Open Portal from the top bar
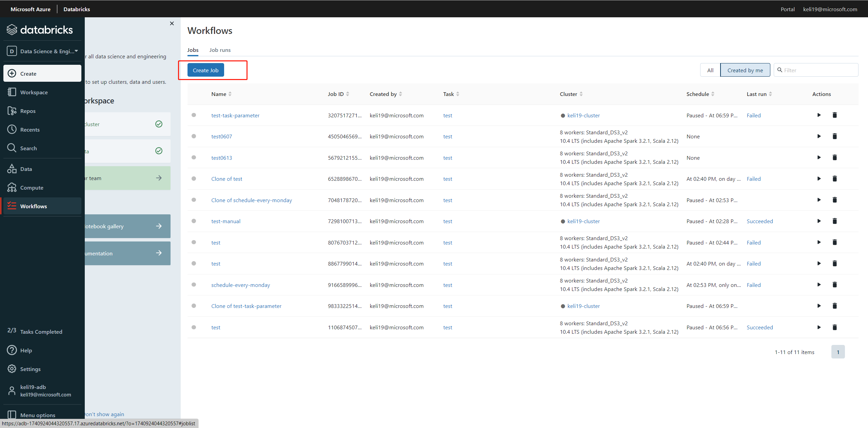This screenshot has width=868, height=428. 787,9
